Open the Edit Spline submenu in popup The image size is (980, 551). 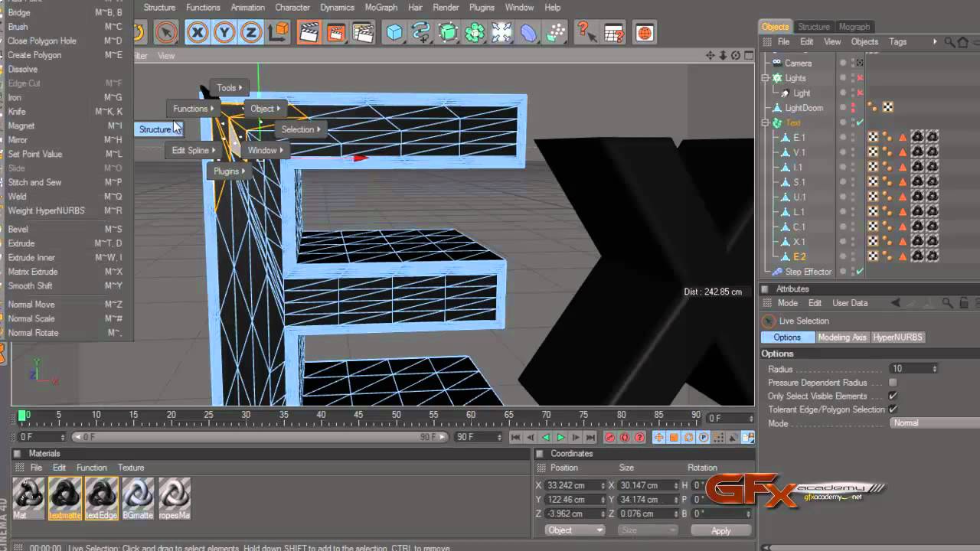(x=193, y=150)
